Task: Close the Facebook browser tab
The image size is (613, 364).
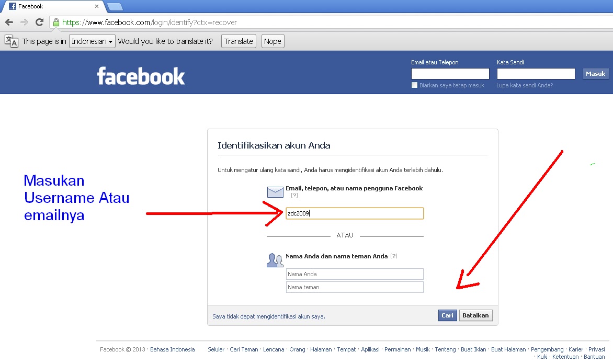Action: (x=97, y=6)
